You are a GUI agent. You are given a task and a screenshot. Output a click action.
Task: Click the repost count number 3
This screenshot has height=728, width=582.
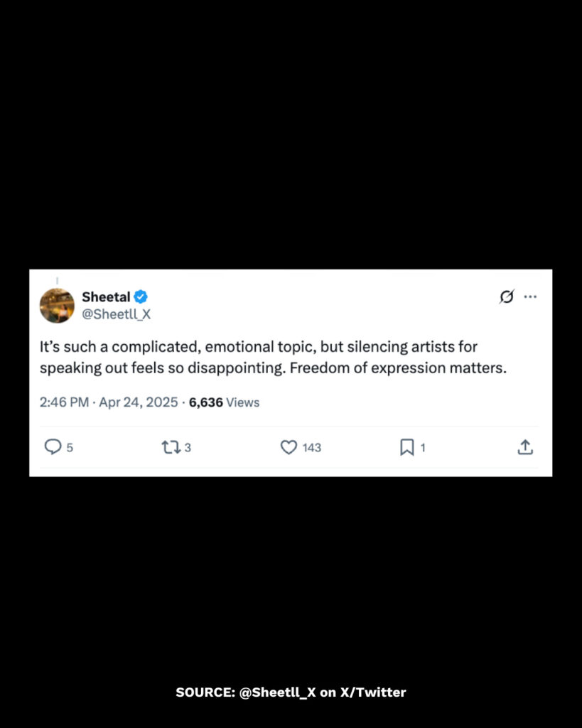[188, 448]
